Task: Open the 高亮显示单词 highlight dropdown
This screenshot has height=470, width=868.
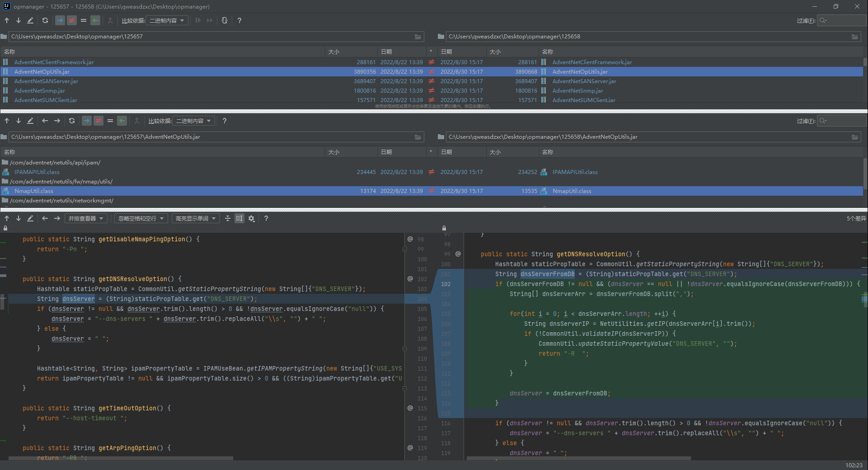Action: (x=195, y=218)
